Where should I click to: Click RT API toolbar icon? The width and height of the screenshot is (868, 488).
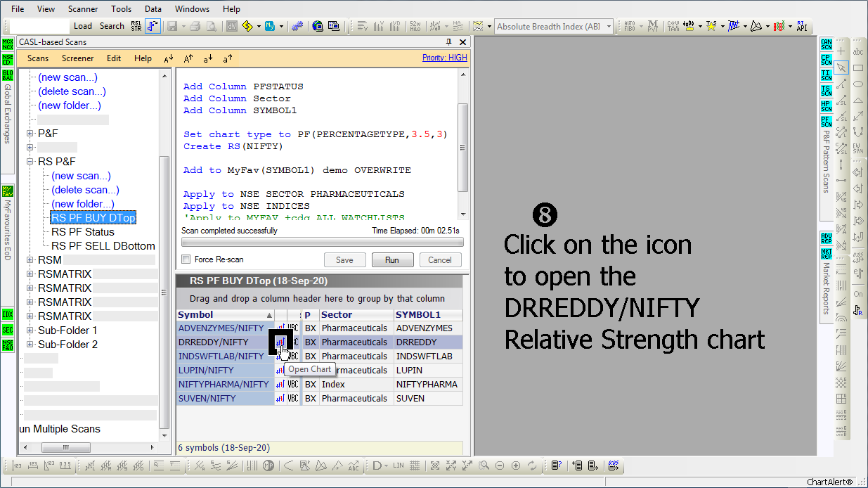click(x=801, y=26)
